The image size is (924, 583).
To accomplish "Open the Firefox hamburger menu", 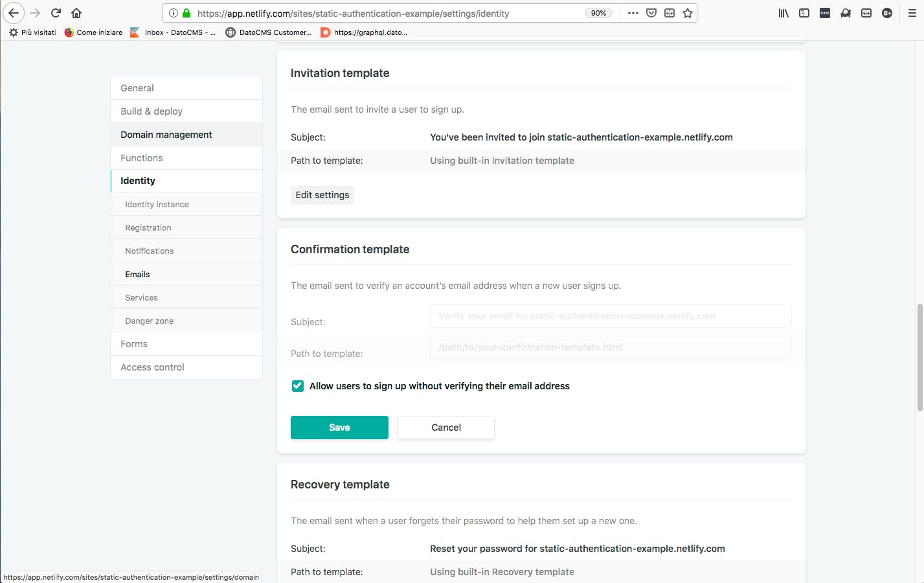I will pyautogui.click(x=912, y=13).
